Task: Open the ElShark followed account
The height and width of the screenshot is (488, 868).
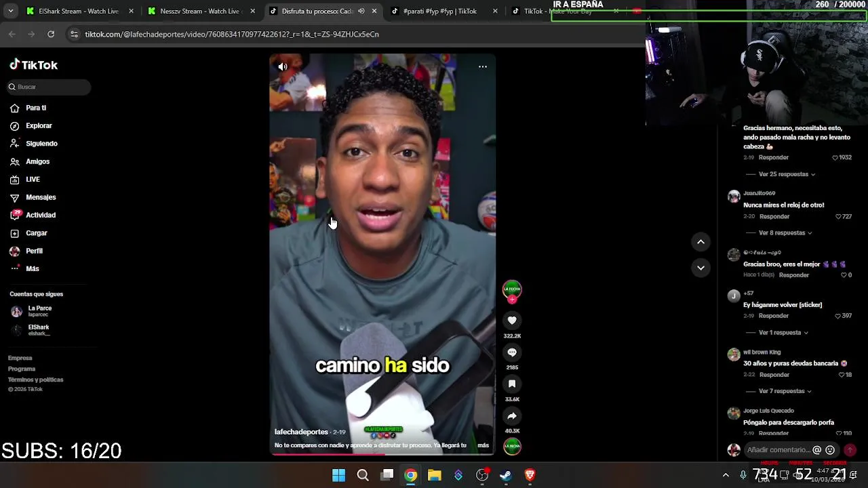Action: [x=39, y=330]
